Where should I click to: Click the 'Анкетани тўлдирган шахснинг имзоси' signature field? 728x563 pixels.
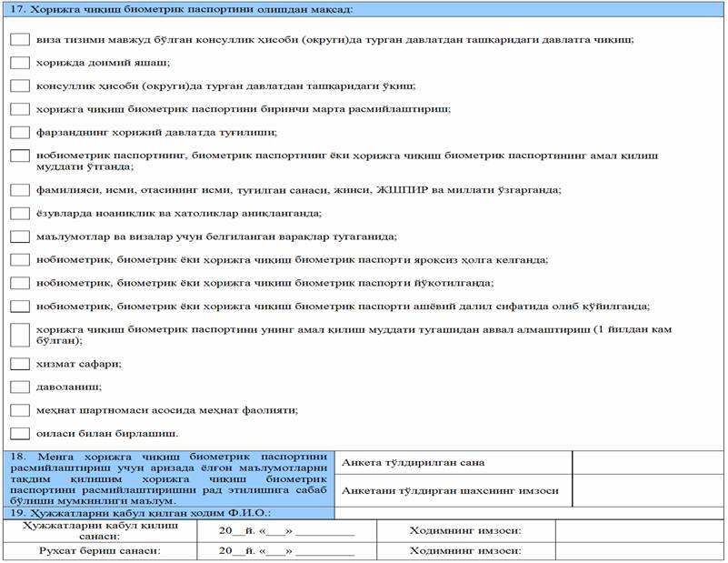pyautogui.click(x=648, y=491)
